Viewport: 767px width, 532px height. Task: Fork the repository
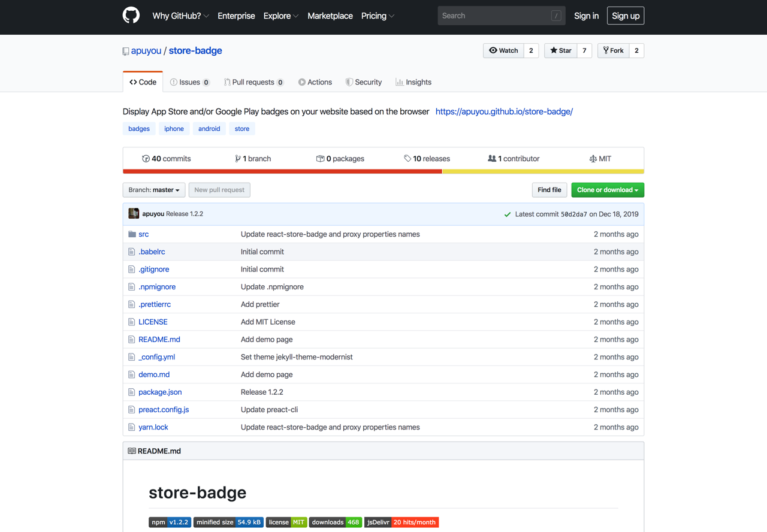614,50
